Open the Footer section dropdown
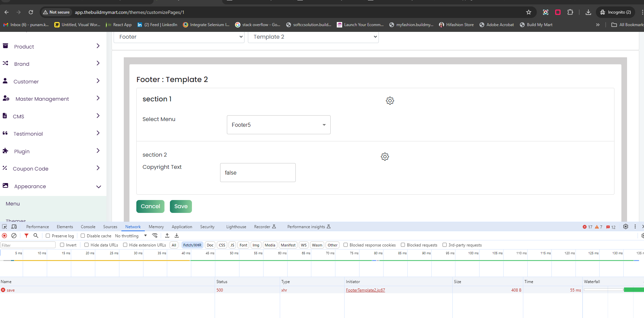 point(179,37)
